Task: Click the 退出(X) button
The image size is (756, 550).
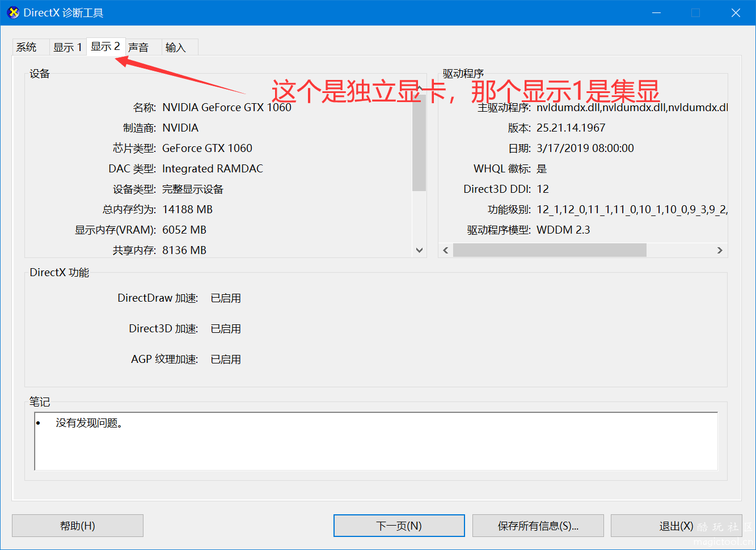Action: (x=677, y=525)
